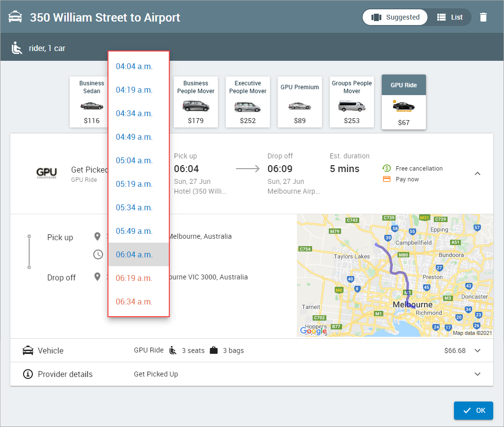The height and width of the screenshot is (427, 504).
Task: Click the '5 mins' estimated duration
Action: click(x=345, y=169)
